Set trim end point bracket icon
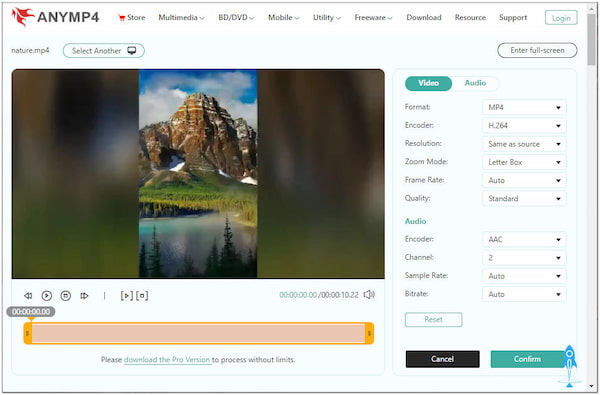This screenshot has height=395, width=600. pos(142,295)
